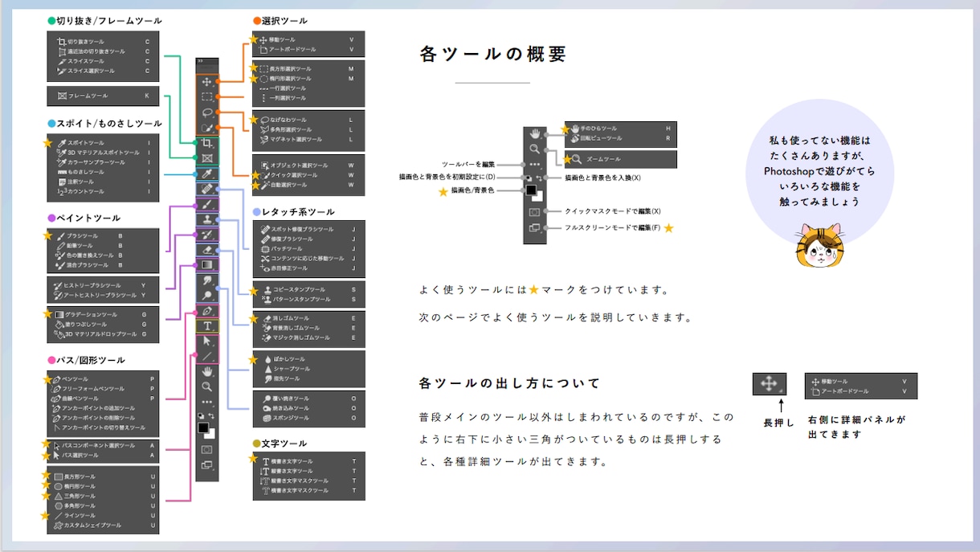Choose 多角形選択ツール lasso entry
980x552 pixels.
(286, 129)
